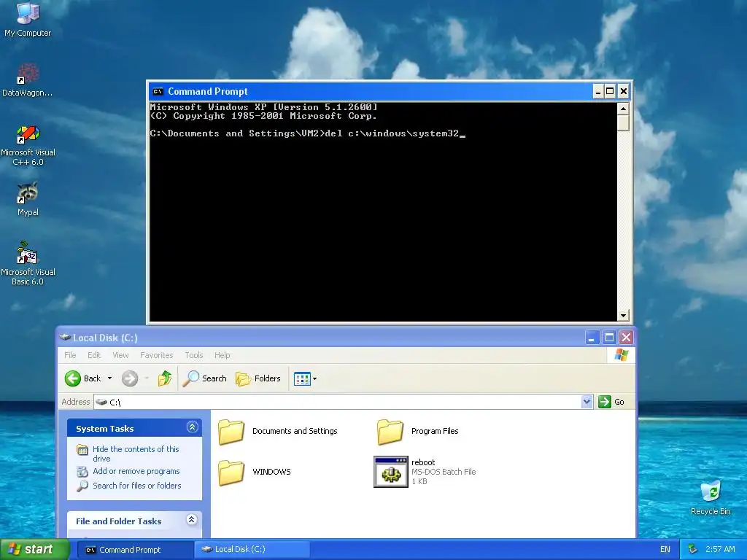Click Search for files or folders link
This screenshot has width=747, height=560.
(x=136, y=486)
